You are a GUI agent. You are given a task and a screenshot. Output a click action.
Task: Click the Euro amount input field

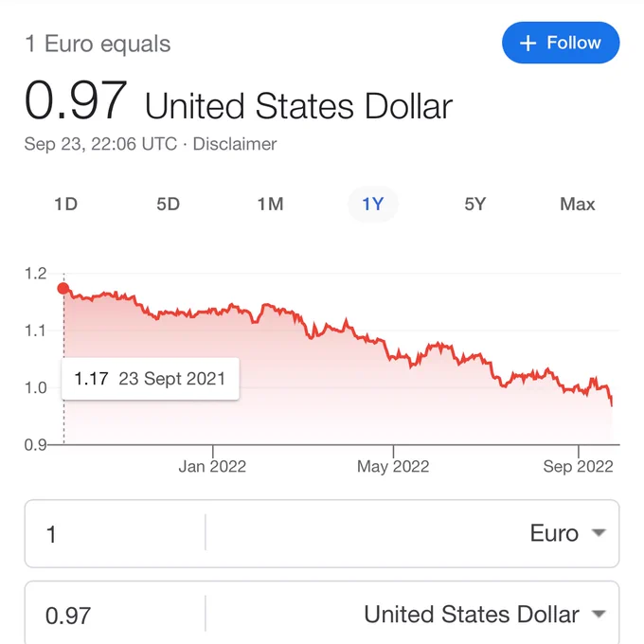[x=115, y=534]
